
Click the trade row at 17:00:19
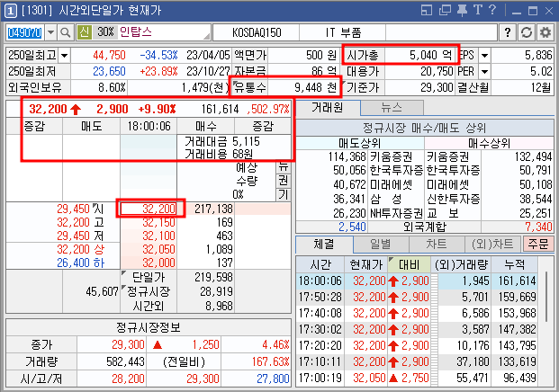click(x=417, y=378)
